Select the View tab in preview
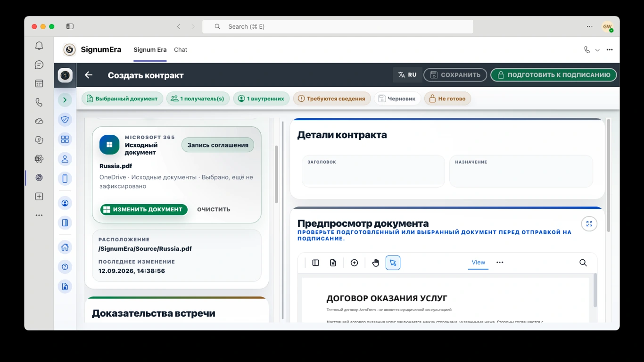The height and width of the screenshot is (362, 644). point(478,263)
